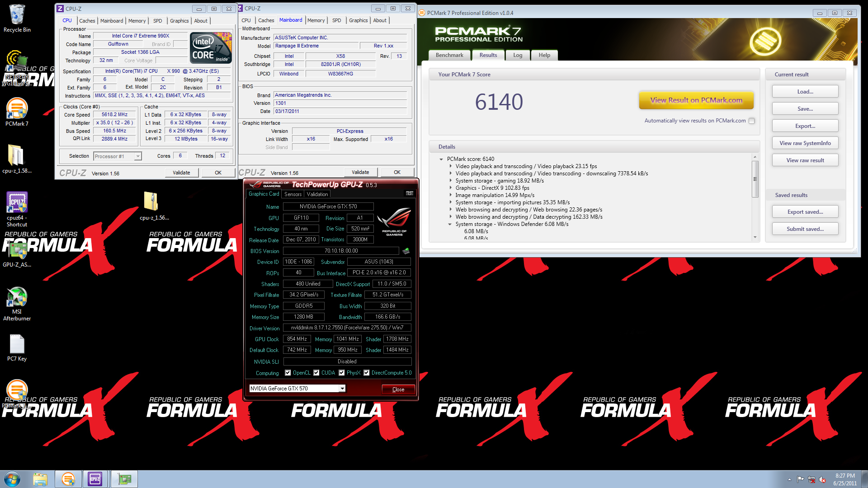The width and height of the screenshot is (868, 488).
Task: Switch to SPD tab in left CPU-Z
Action: (157, 21)
